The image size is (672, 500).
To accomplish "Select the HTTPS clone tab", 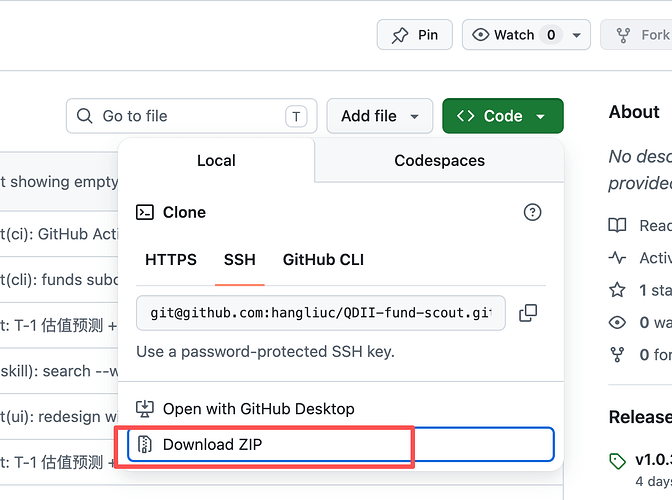I will (x=171, y=260).
